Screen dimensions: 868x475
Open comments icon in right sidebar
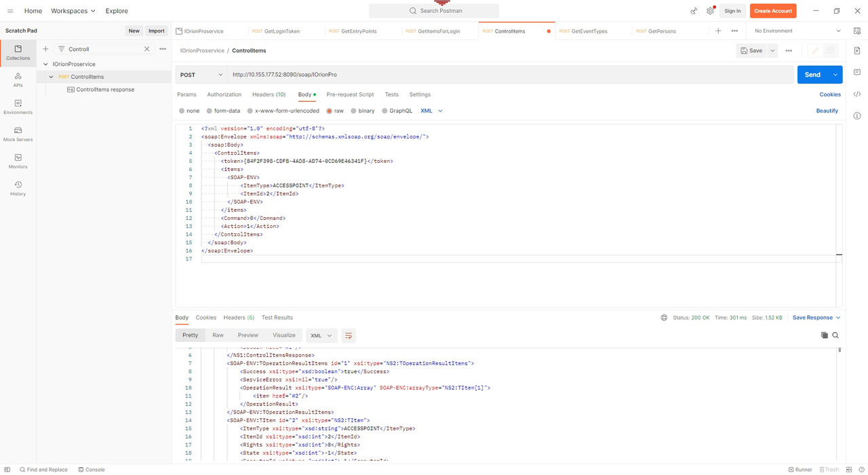coord(857,72)
